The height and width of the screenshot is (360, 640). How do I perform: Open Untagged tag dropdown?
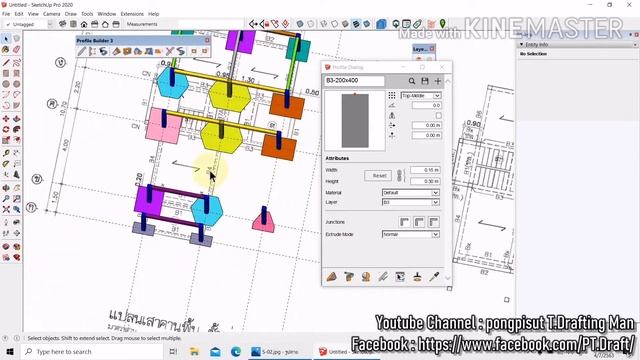pyautogui.click(x=29, y=24)
